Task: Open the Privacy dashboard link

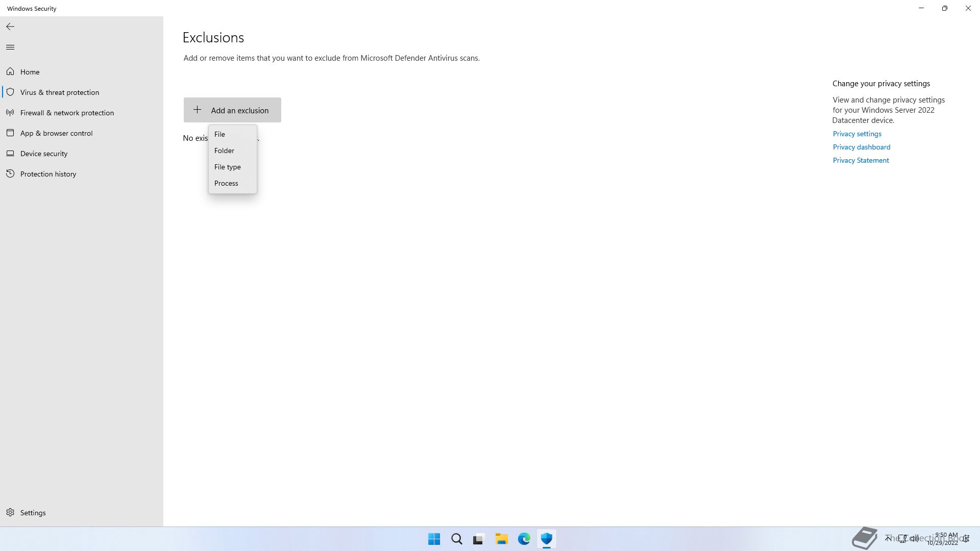Action: [x=861, y=147]
